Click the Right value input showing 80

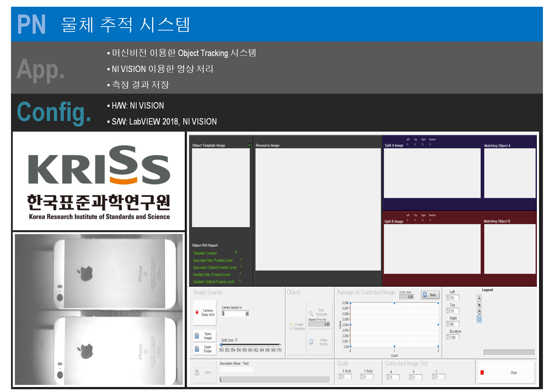tap(455, 324)
